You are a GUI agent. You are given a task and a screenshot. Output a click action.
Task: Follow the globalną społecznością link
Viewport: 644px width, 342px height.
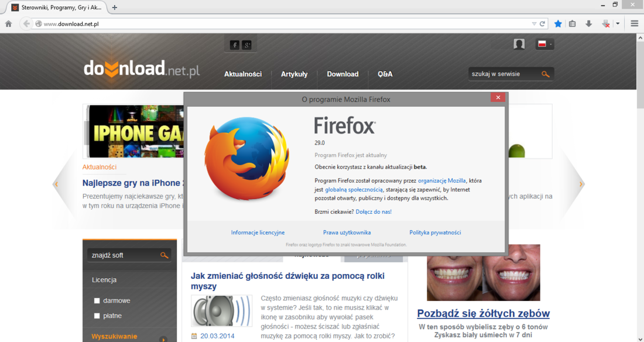(x=354, y=190)
